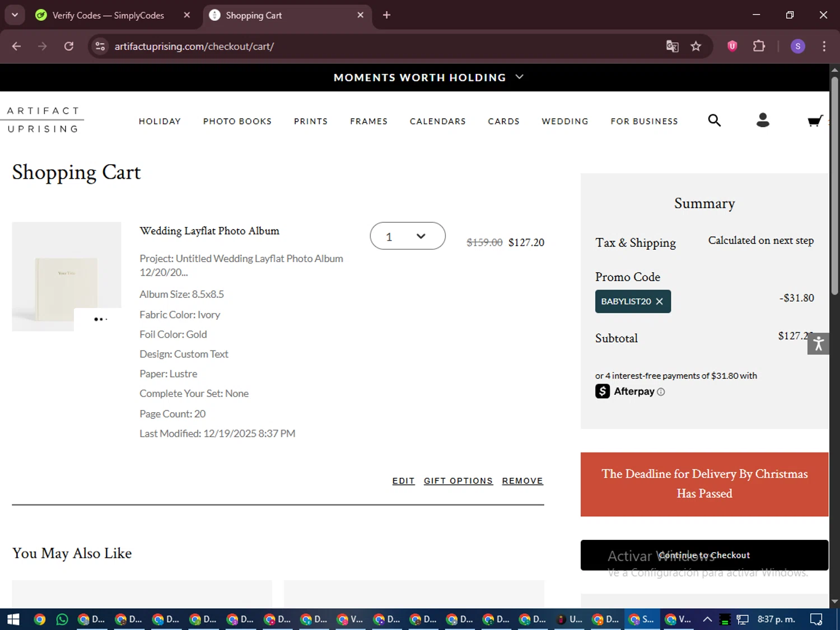Open the accessibility widget icon
This screenshot has width=840, height=630.
(818, 343)
